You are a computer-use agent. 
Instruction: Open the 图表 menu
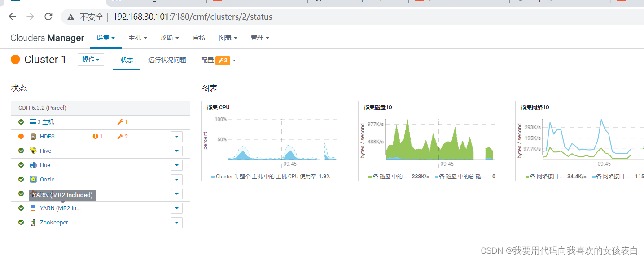coord(228,38)
